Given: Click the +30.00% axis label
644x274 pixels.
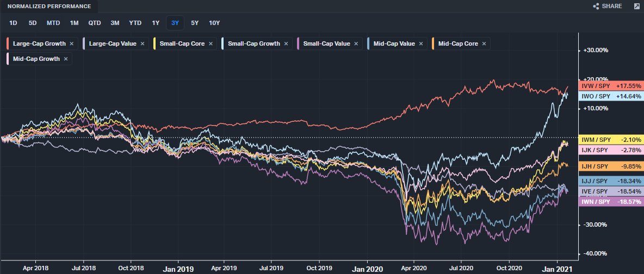Looking at the screenshot, I should (x=595, y=50).
